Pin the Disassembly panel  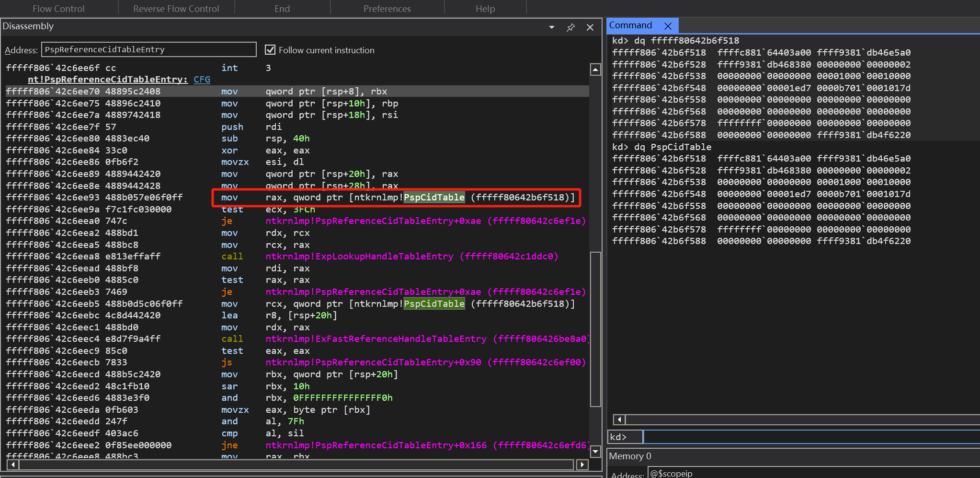570,27
